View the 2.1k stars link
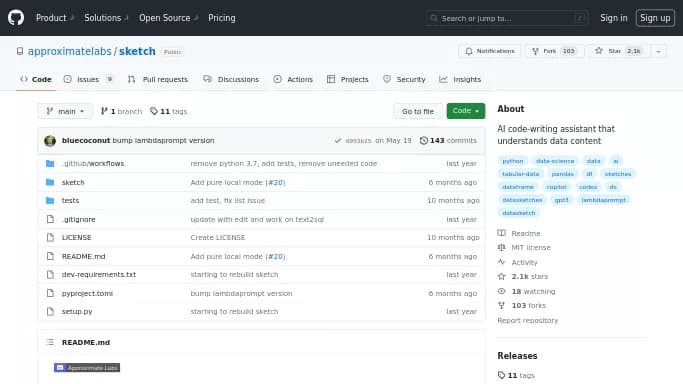 coord(523,276)
